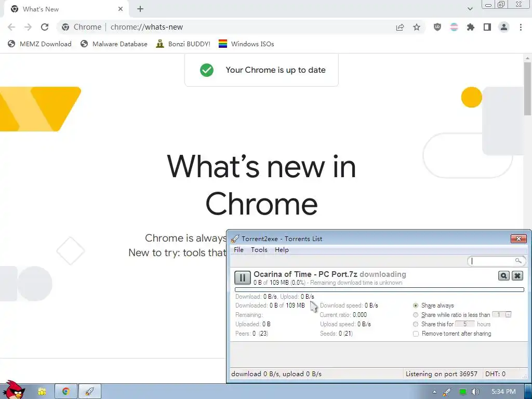Expand the tab search chevron
Viewport: 532px width, 399px height.
pos(470,9)
